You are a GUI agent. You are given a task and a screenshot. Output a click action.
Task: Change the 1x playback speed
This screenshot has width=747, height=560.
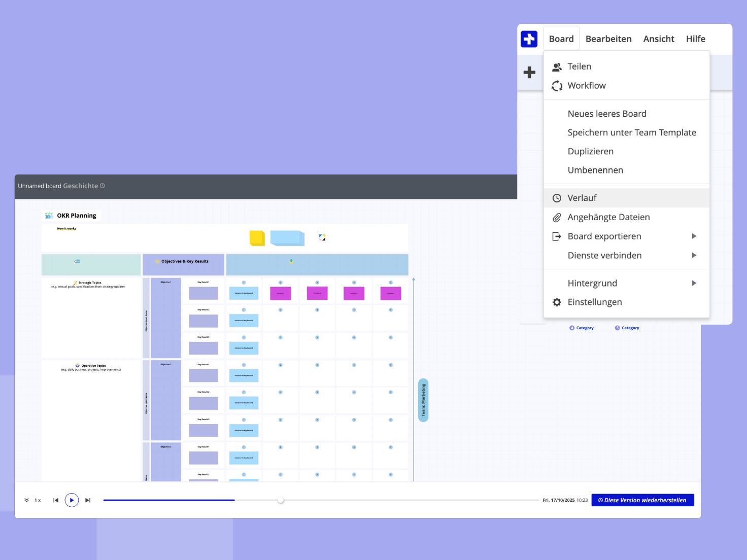point(38,500)
